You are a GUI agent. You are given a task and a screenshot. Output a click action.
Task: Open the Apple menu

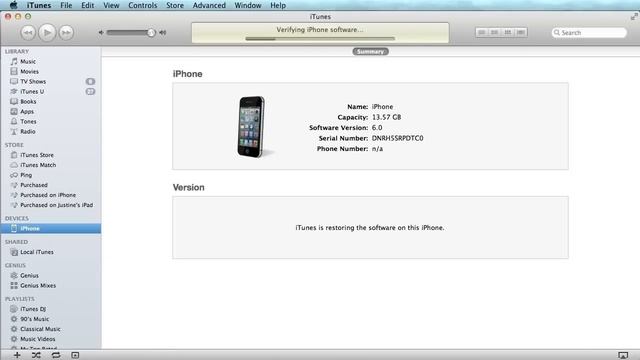tap(13, 5)
